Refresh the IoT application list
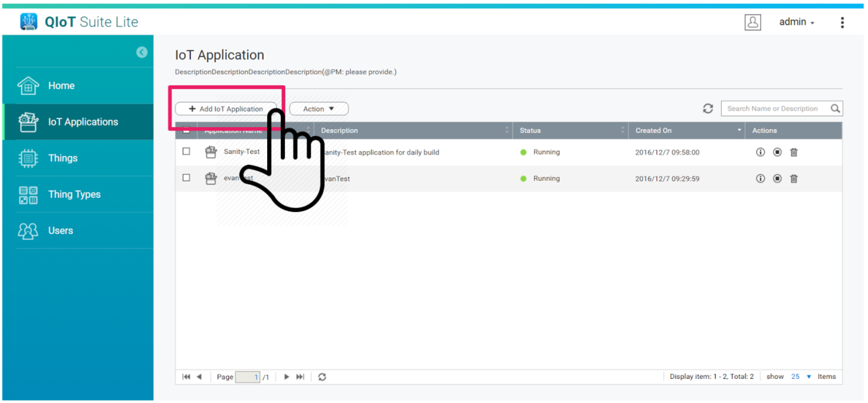Screen dimensions: 868x403 [x=708, y=108]
